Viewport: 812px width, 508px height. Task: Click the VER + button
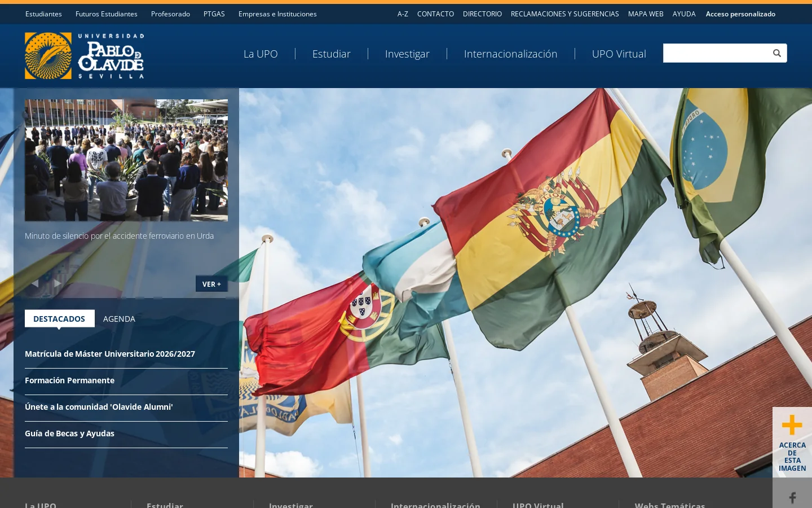[x=211, y=284]
